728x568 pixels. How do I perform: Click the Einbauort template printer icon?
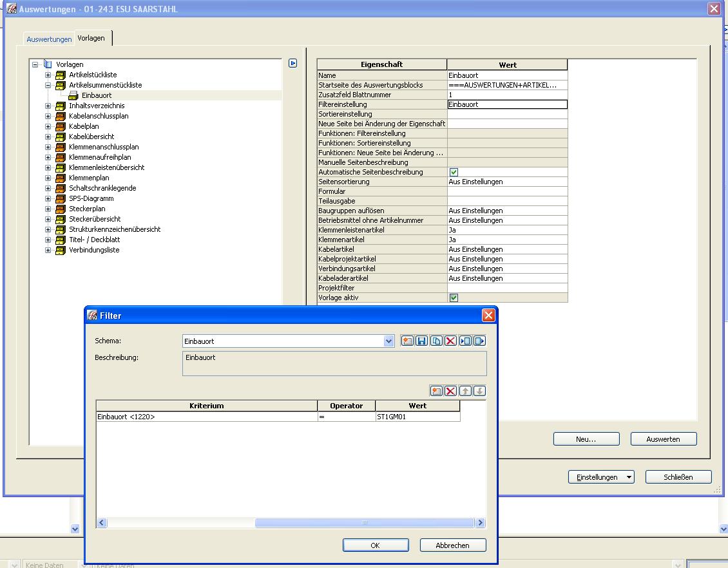pyautogui.click(x=73, y=95)
